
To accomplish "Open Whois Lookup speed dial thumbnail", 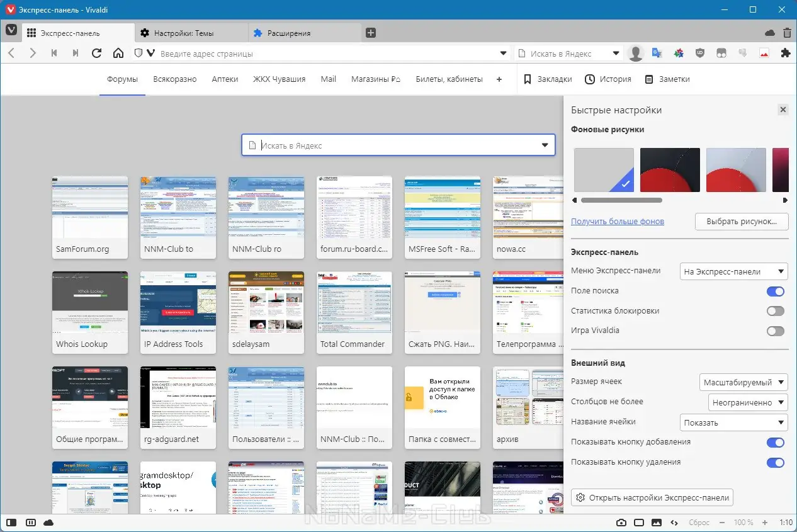I will tap(90, 312).
